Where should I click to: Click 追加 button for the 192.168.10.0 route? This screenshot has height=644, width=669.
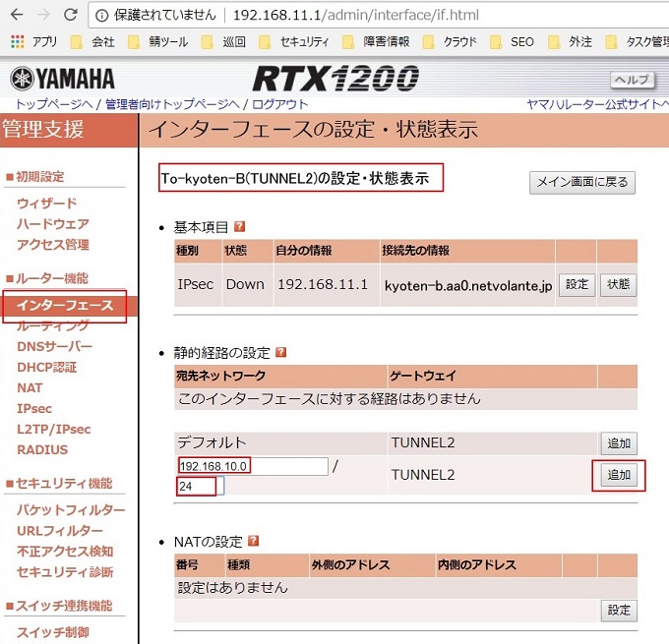tap(619, 475)
